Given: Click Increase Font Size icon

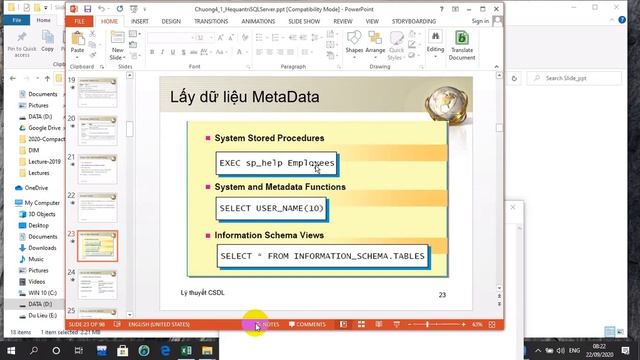Looking at the screenshot, I should click(220, 38).
